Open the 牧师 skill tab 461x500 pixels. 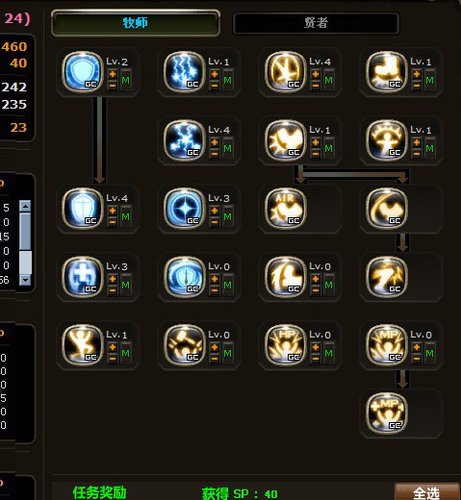[135, 23]
